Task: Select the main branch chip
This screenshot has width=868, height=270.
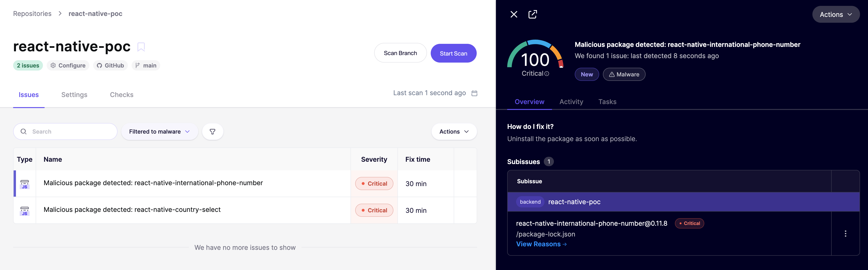Action: coord(146,65)
